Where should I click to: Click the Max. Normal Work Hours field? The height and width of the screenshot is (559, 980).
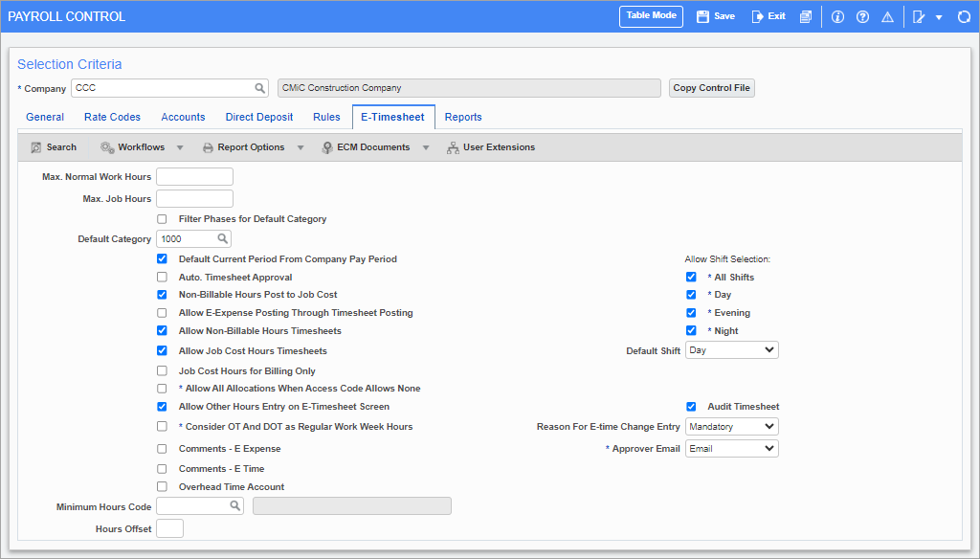point(194,177)
